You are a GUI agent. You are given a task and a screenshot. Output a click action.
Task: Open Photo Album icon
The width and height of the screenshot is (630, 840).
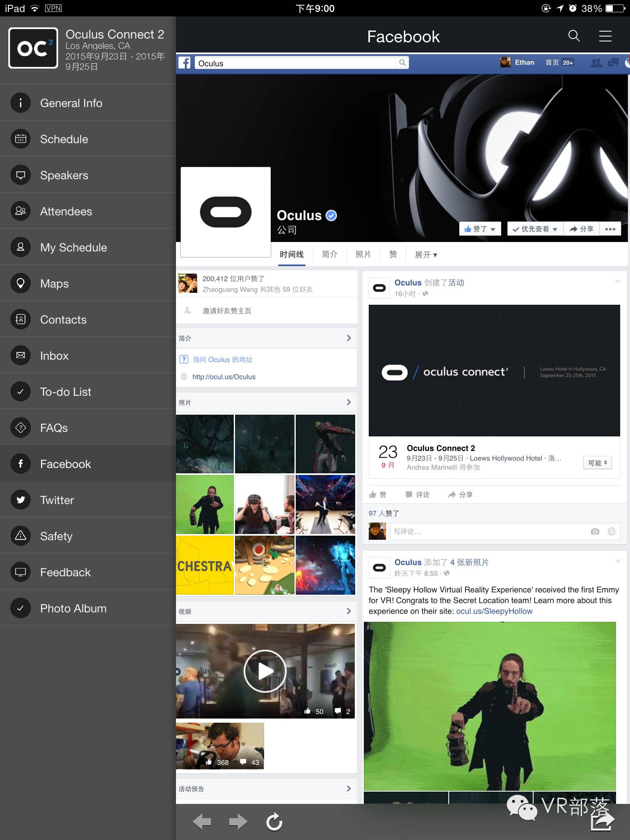21,608
